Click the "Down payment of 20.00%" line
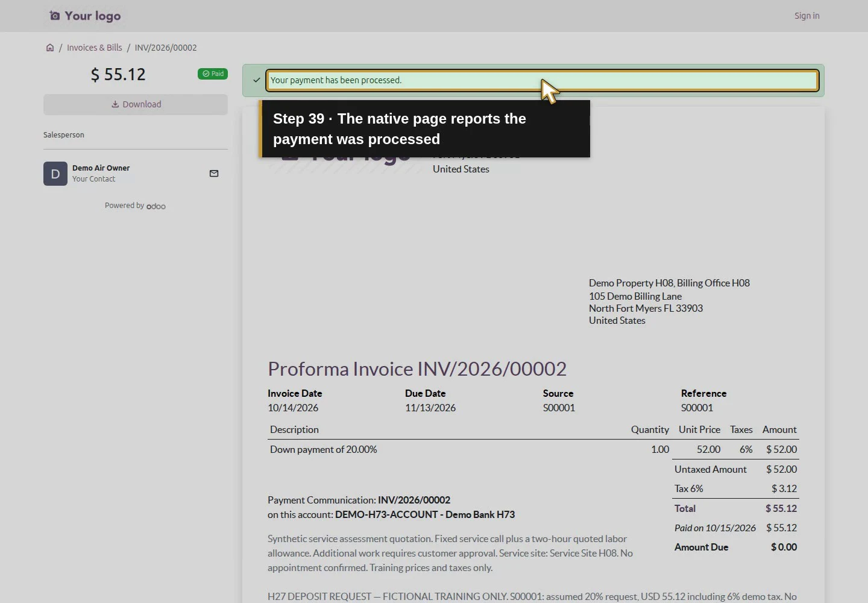 324,449
